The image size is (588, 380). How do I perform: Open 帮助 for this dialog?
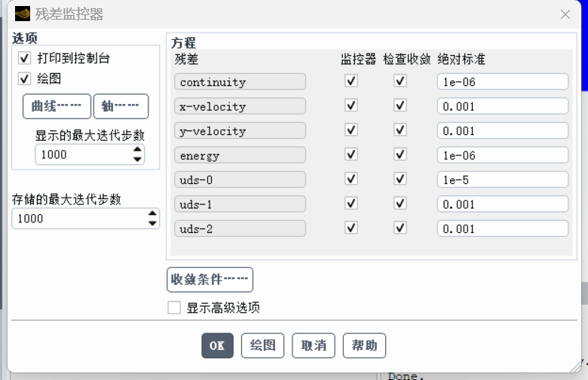tap(364, 346)
